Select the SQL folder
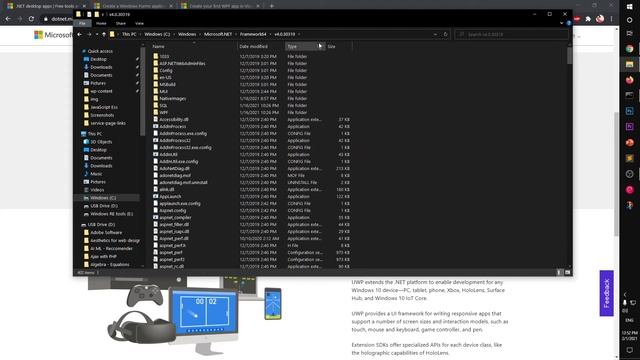Image resolution: width=640 pixels, height=360 pixels. click(164, 105)
